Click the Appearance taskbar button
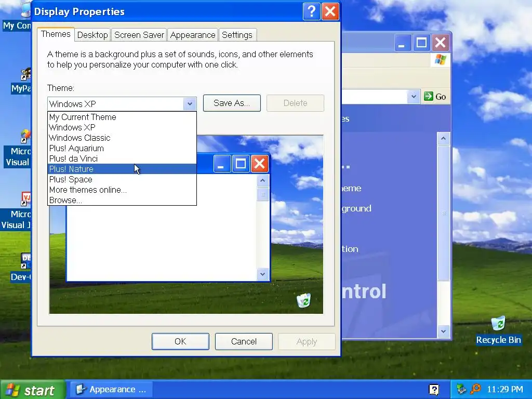Screen dimensions: 532x399 (111, 390)
